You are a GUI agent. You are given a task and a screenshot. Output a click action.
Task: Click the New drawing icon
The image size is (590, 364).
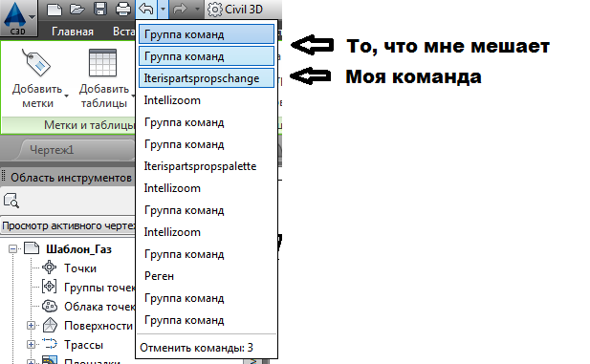click(x=55, y=9)
